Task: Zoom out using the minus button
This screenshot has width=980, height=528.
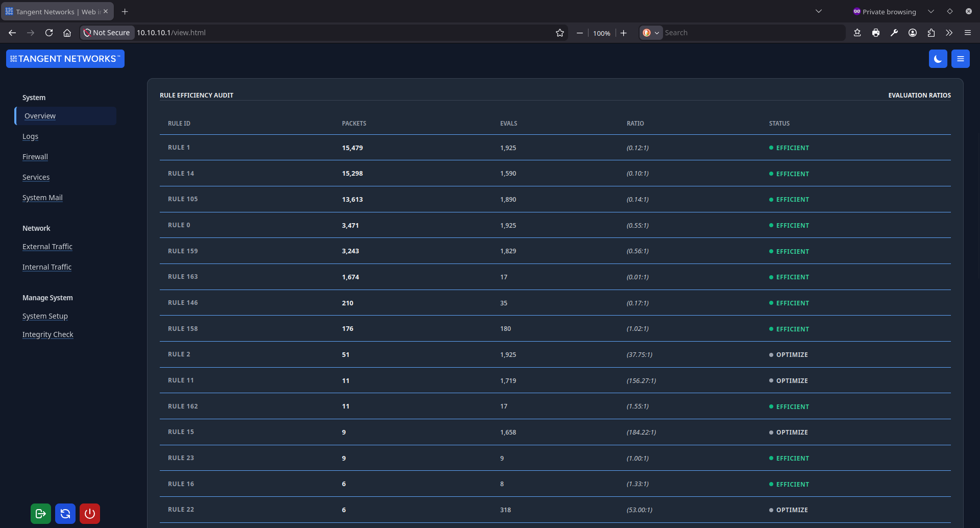Action: pos(579,33)
